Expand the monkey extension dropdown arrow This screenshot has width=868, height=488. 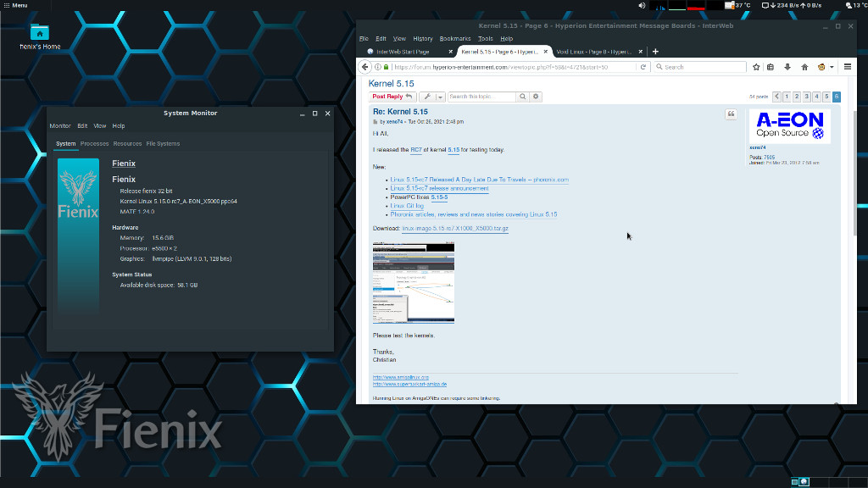click(x=832, y=67)
